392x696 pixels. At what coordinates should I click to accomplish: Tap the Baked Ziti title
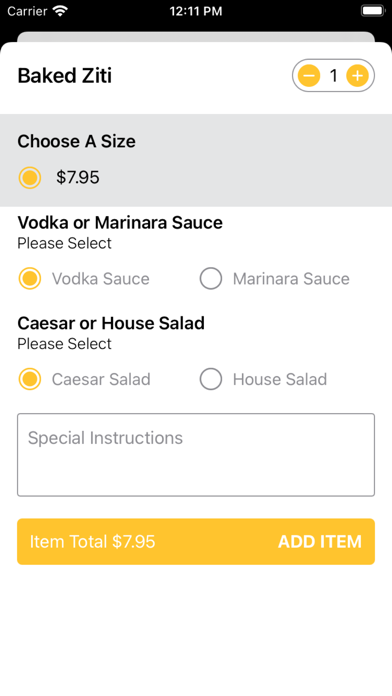point(65,75)
